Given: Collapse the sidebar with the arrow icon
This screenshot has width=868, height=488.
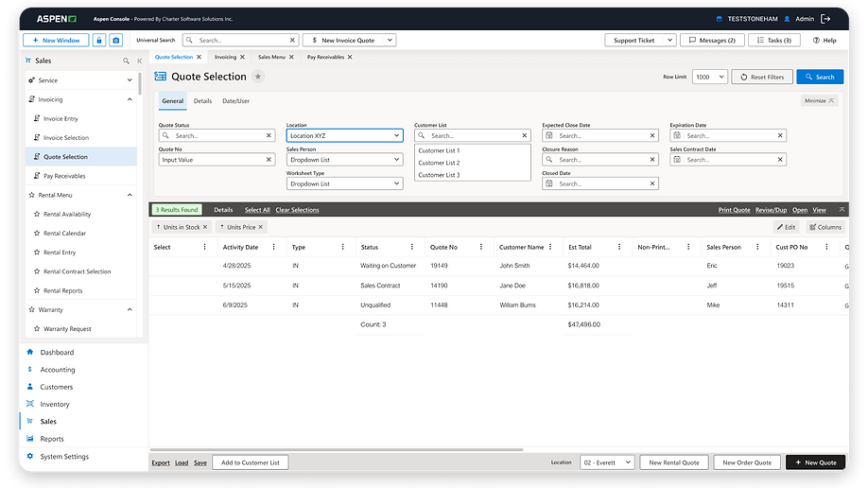Looking at the screenshot, I should (x=140, y=61).
